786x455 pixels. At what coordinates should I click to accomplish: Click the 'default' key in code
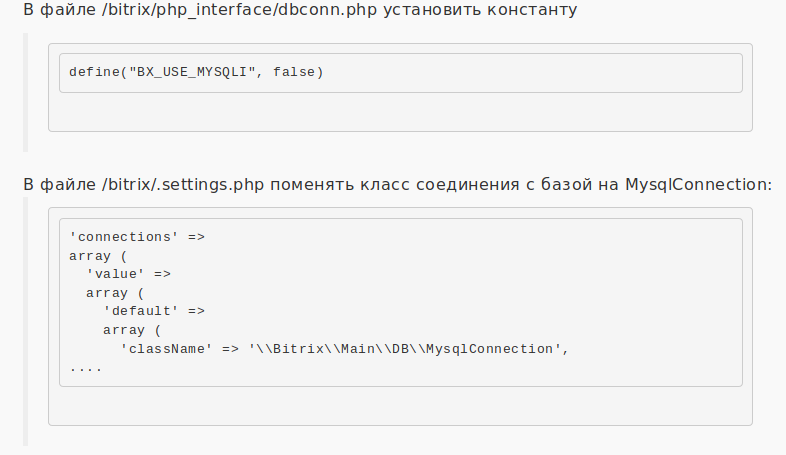[x=141, y=311]
